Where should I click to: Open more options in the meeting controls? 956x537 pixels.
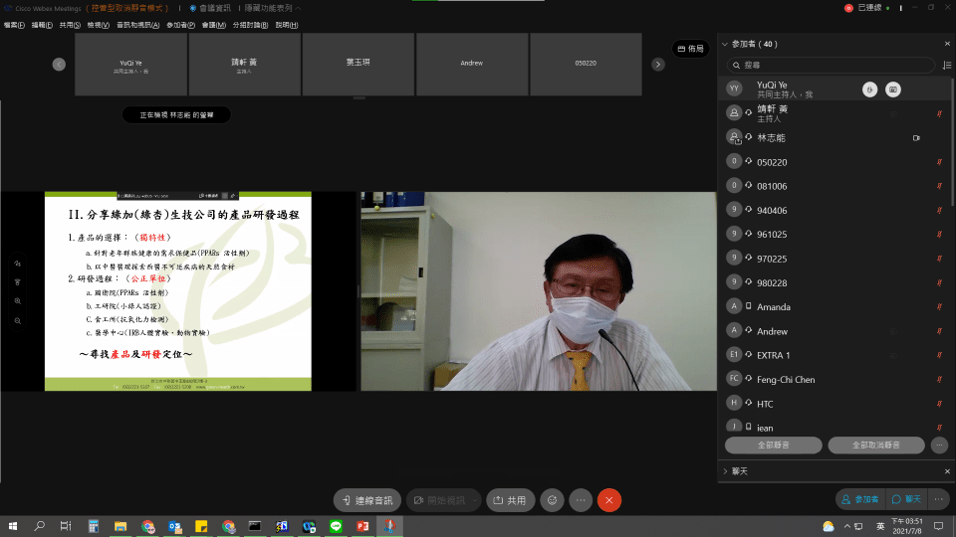(x=580, y=500)
